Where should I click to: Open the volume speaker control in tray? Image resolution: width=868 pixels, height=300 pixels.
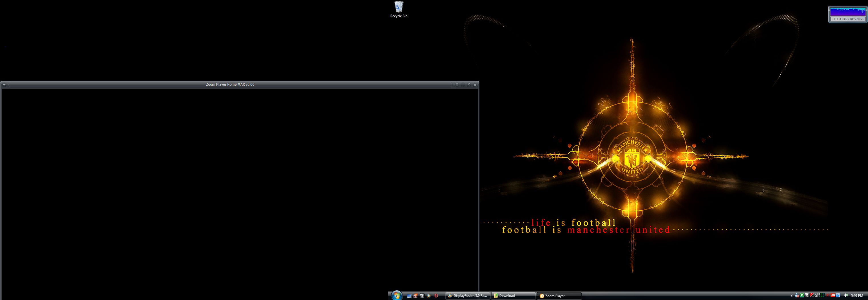coord(846,296)
